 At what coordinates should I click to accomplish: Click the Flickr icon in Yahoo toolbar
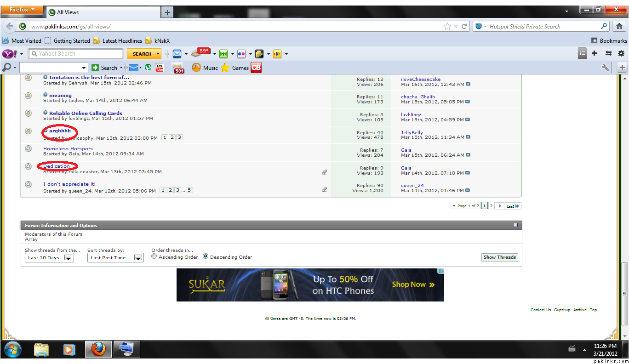241,54
